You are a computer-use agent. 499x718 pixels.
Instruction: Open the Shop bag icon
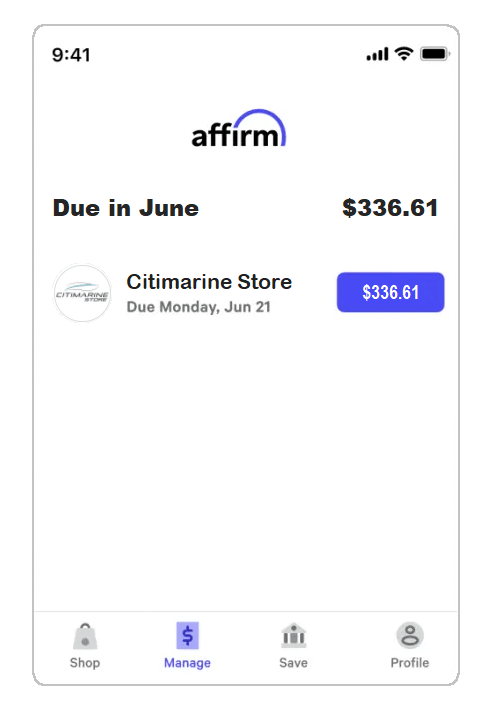[x=85, y=636]
